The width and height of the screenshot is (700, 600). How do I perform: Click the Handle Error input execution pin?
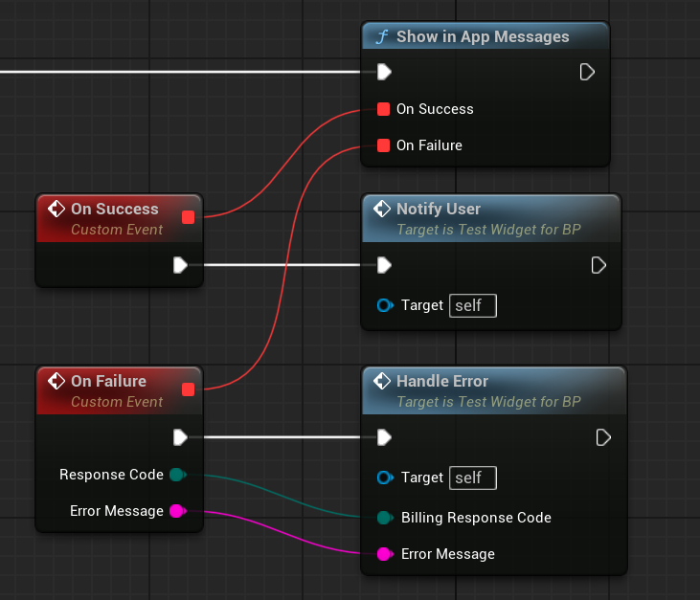click(384, 437)
